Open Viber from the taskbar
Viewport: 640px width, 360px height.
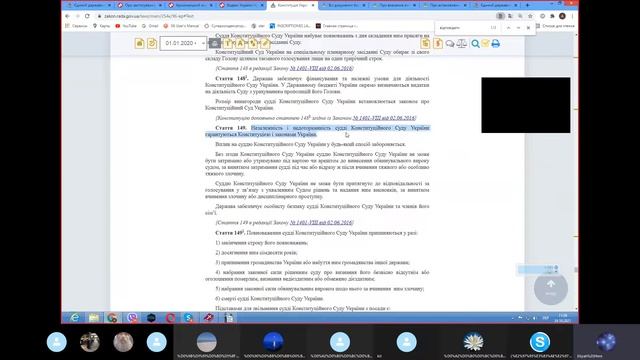(132, 318)
